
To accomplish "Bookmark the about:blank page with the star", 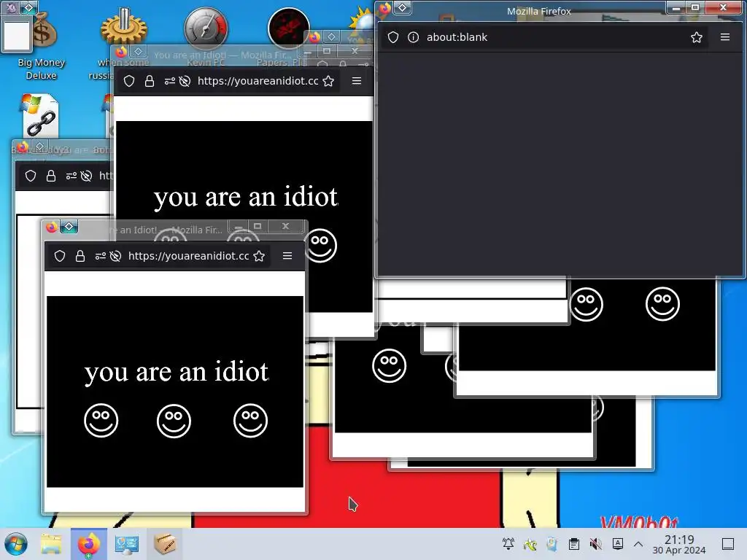I will coord(697,37).
